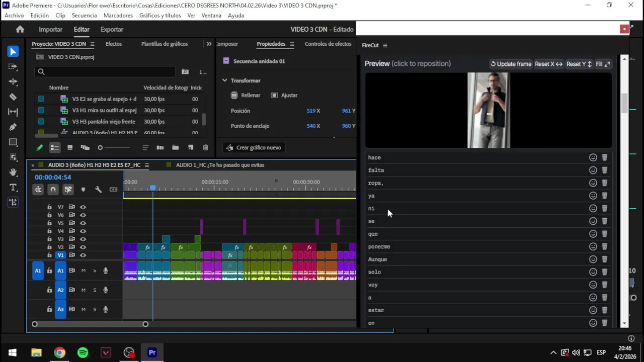Delete the word 'ropa,' with its trash icon

coord(605,183)
